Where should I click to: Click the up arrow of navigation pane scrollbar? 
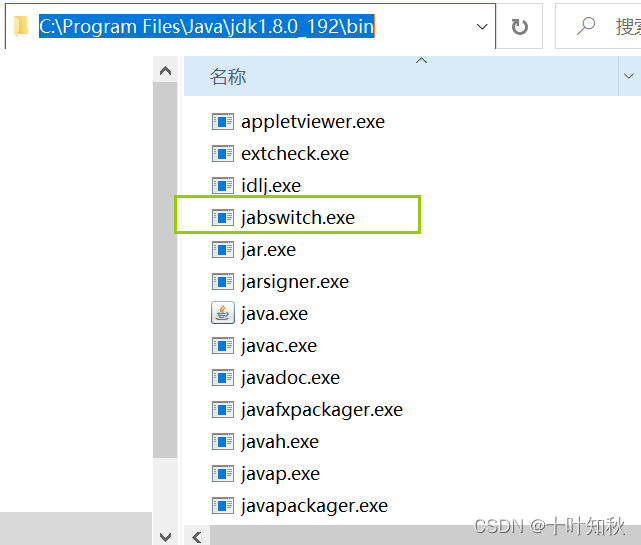165,71
